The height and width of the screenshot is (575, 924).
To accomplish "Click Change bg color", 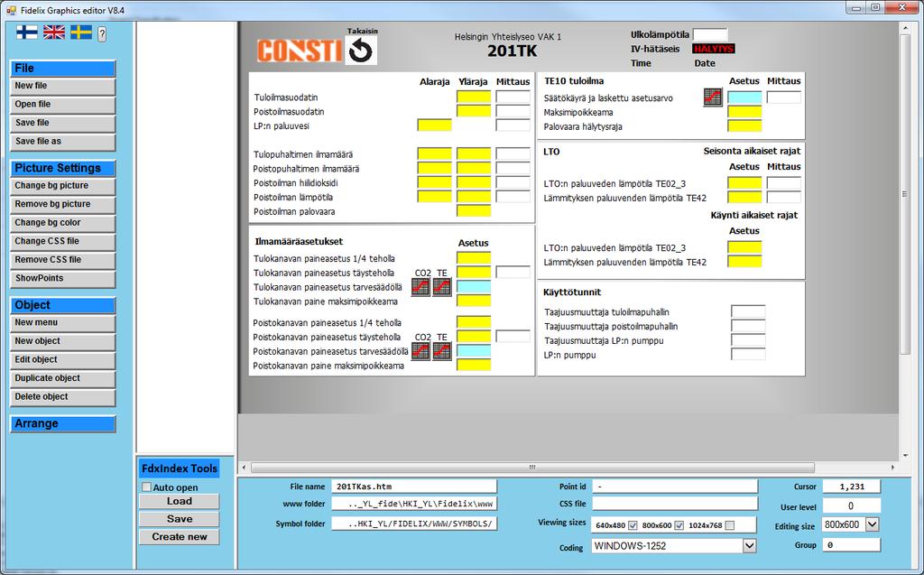I will tap(62, 223).
